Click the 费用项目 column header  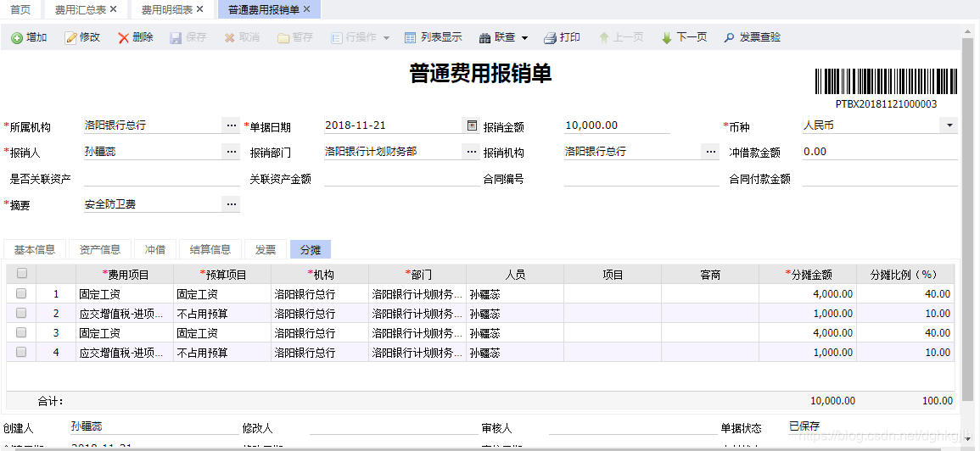point(125,274)
